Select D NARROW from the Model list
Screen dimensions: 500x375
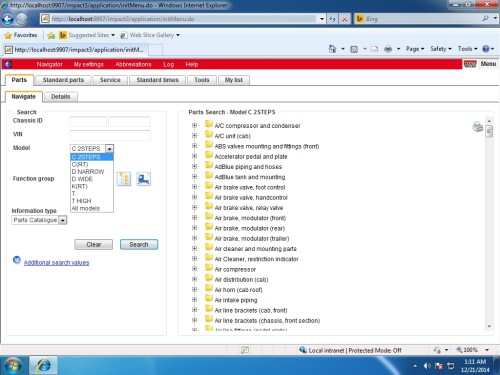[x=88, y=172]
